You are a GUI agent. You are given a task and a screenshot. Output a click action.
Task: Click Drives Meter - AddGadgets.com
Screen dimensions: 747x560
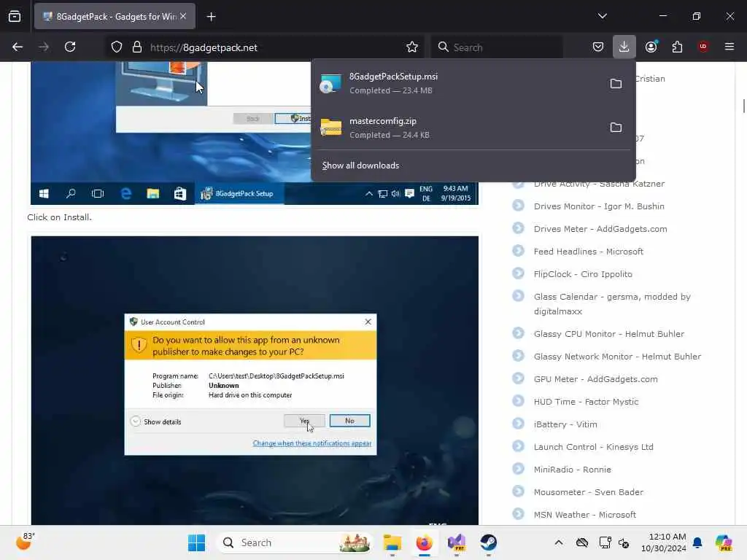(600, 229)
